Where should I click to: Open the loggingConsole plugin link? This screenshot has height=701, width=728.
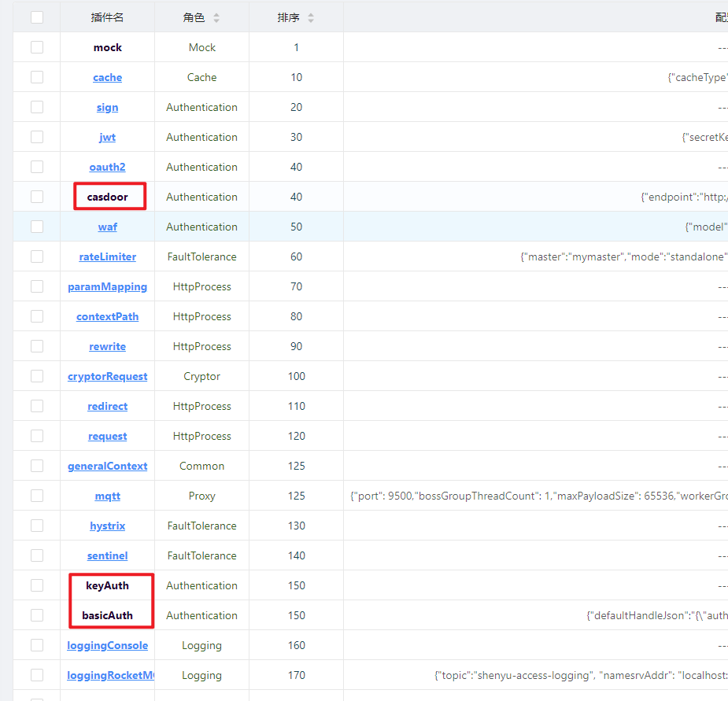(x=107, y=646)
